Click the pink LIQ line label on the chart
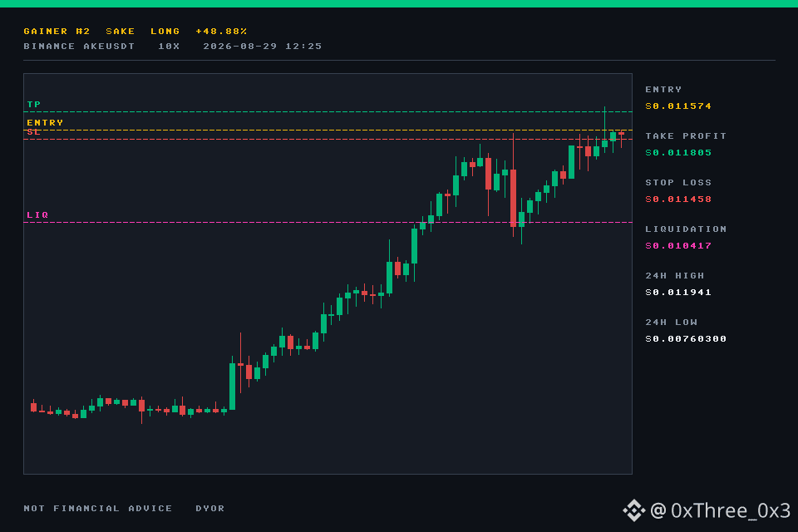 click(37, 214)
